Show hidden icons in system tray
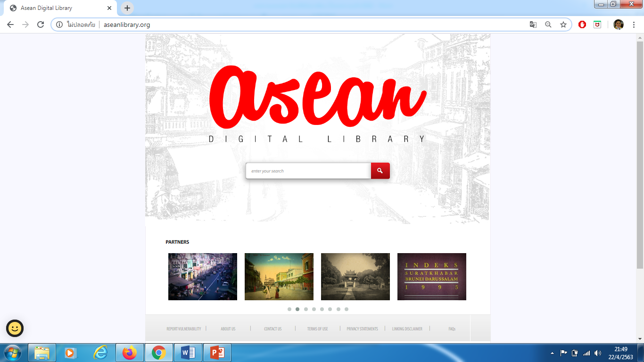This screenshot has height=362, width=644. click(x=552, y=353)
